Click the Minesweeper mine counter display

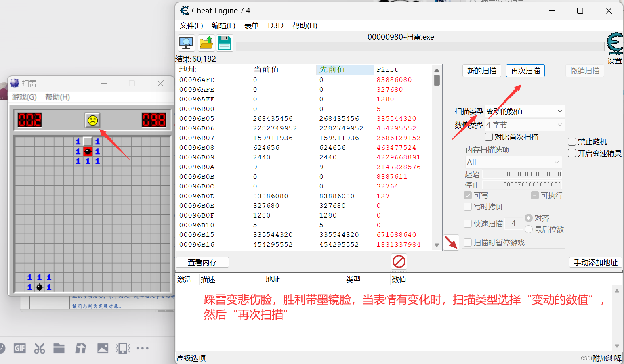pos(29,120)
